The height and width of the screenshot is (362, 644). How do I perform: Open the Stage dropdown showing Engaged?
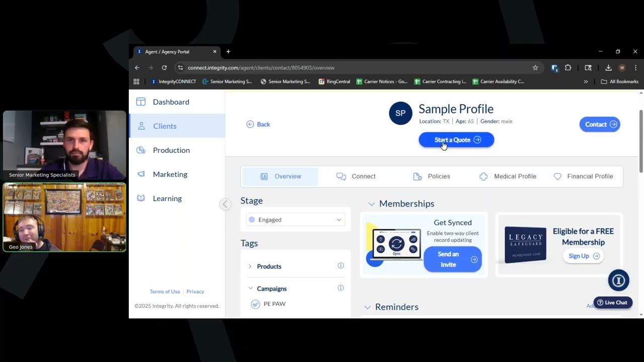[x=296, y=220]
